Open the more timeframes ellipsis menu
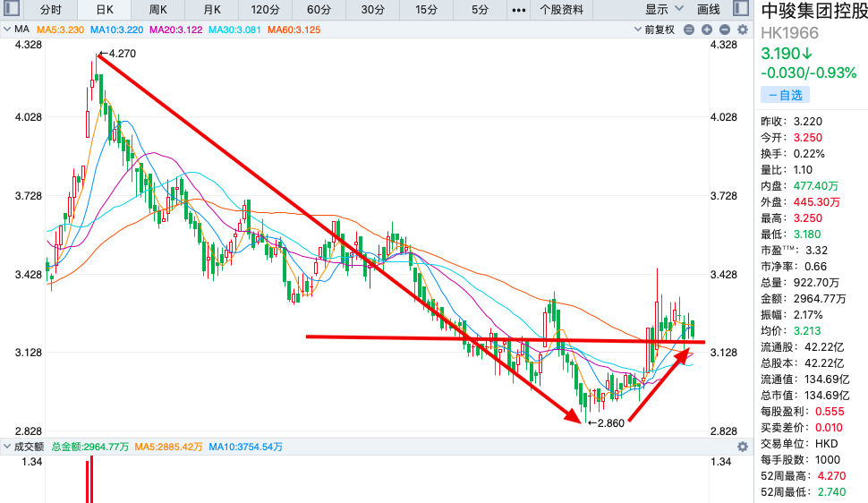This screenshot has width=868, height=503. click(x=519, y=10)
